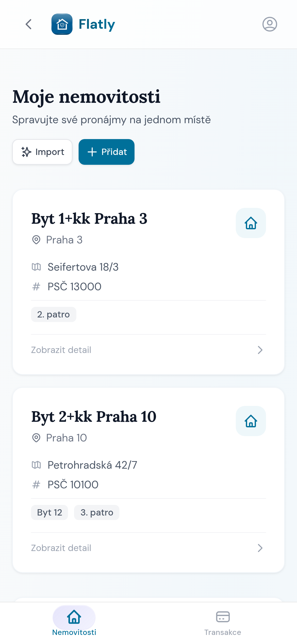Click map icon beside Petrohradská 42/7
This screenshot has width=297, height=644.
(36, 465)
